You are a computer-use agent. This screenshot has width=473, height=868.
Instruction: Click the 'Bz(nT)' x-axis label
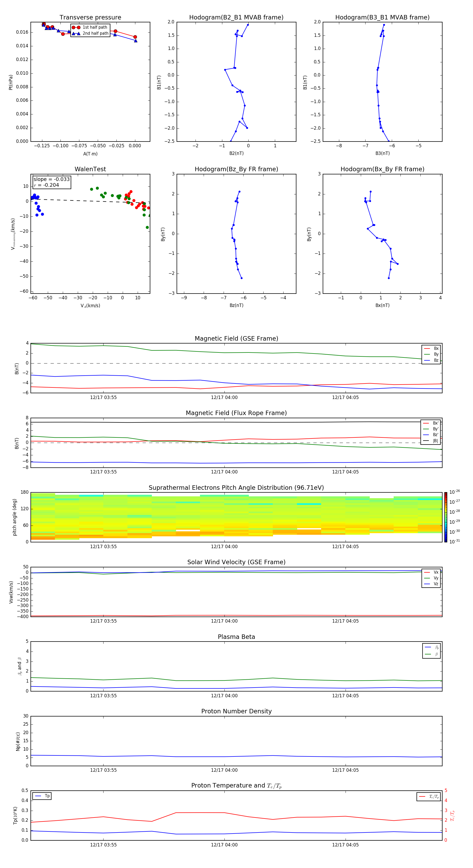[x=236, y=305]
